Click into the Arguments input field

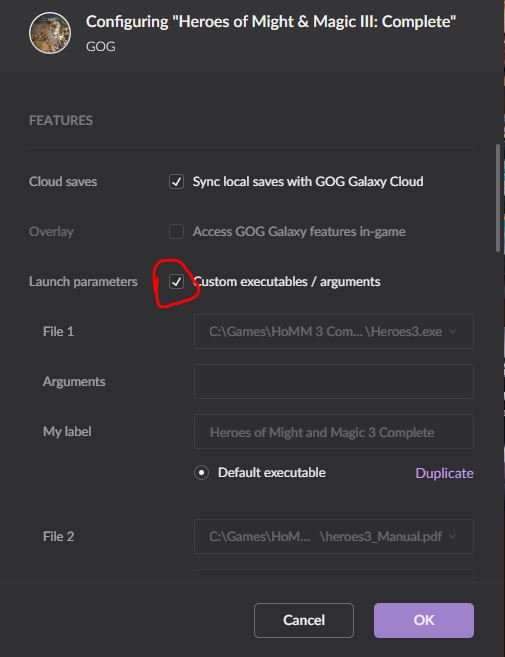coord(334,381)
